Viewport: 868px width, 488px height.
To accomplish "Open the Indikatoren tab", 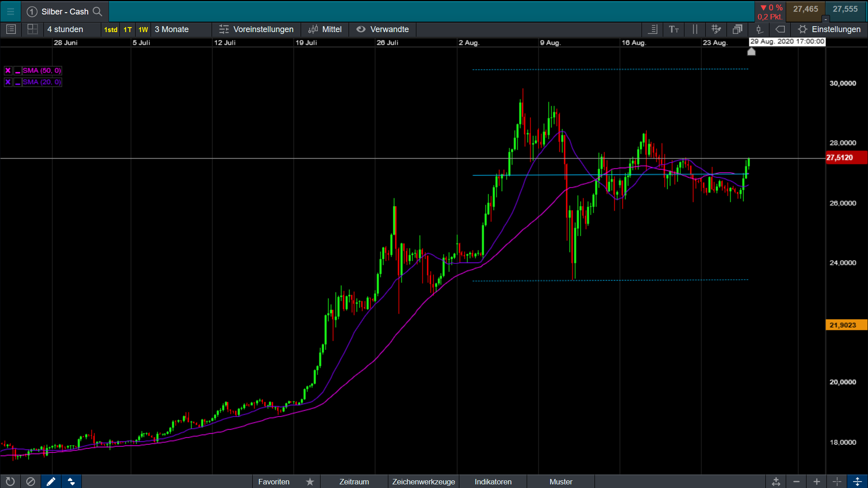I will click(x=493, y=482).
